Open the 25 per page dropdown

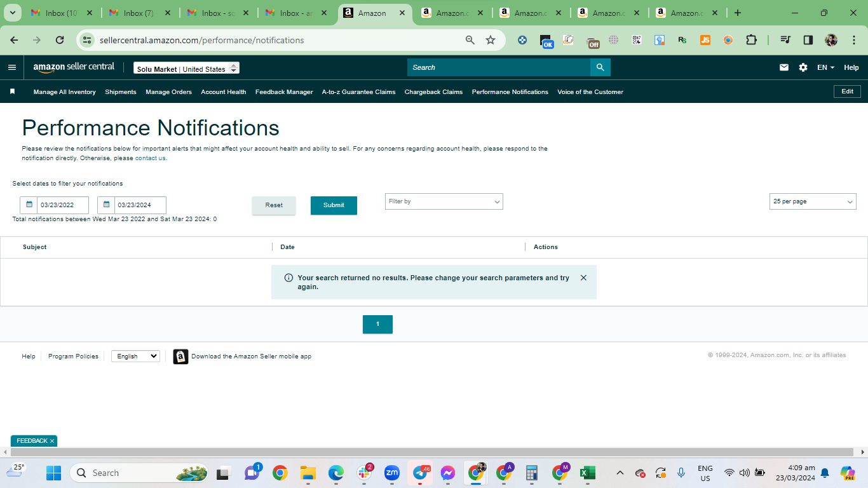[813, 201]
